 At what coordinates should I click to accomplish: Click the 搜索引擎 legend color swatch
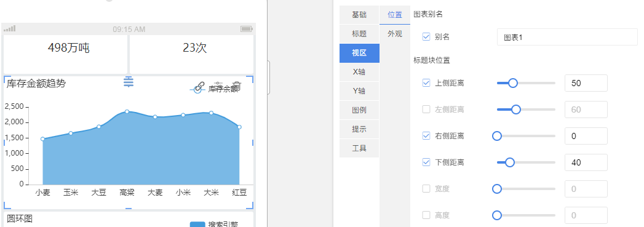(x=197, y=224)
